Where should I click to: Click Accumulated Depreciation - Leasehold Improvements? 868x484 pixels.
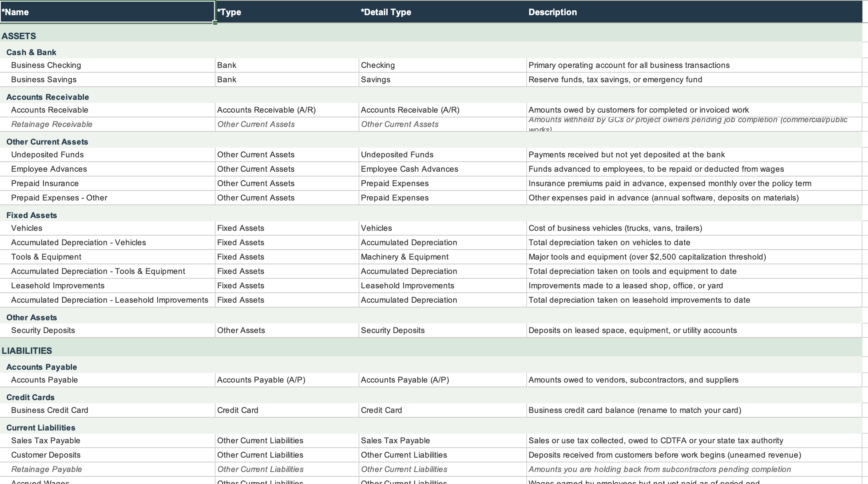[107, 300]
